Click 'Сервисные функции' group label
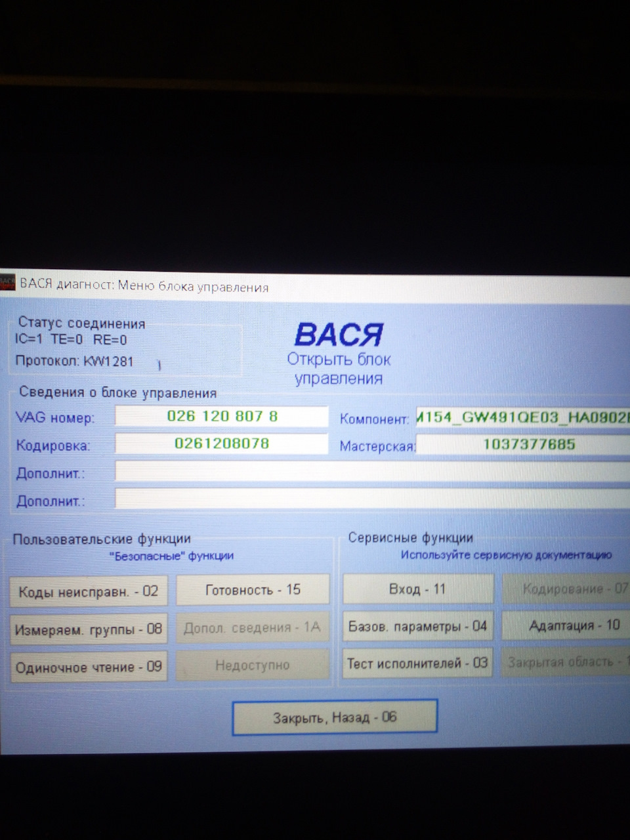The height and width of the screenshot is (840, 630). [x=411, y=537]
